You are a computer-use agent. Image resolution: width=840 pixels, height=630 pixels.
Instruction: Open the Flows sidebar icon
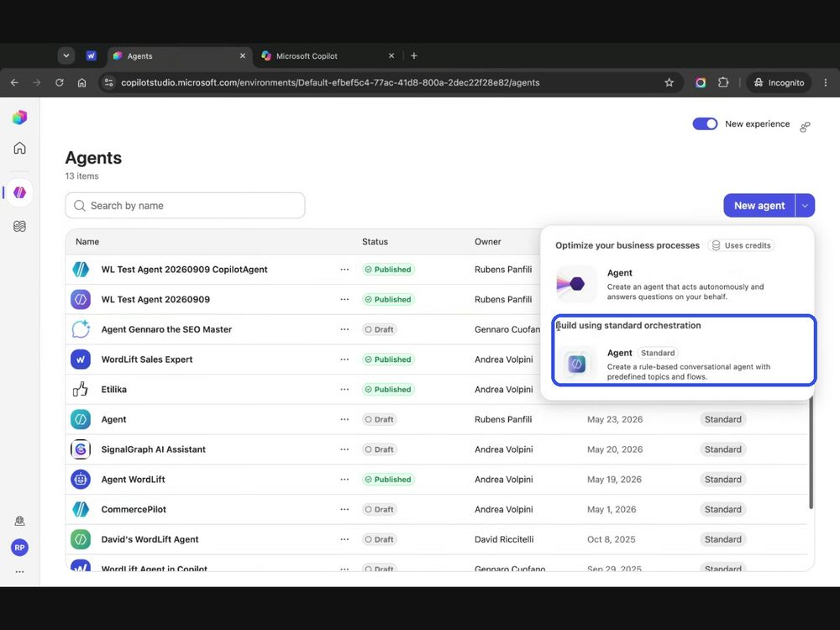20,226
